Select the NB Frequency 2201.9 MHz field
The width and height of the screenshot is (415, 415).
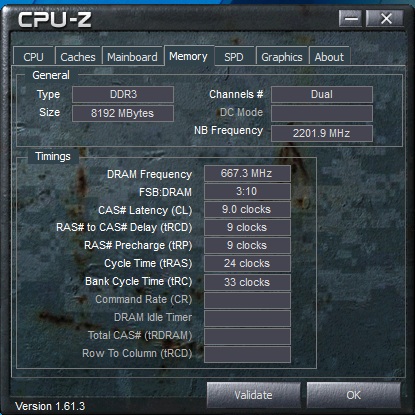pos(322,133)
